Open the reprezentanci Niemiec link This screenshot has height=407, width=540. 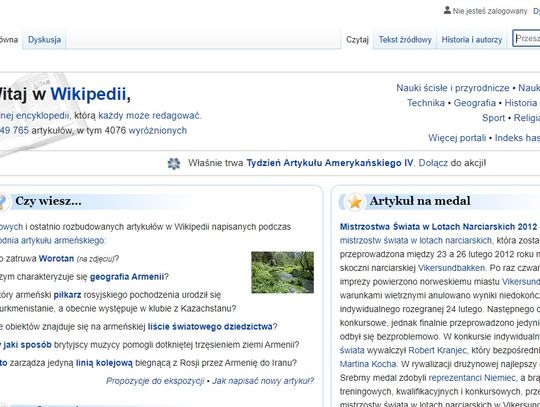pos(472,378)
